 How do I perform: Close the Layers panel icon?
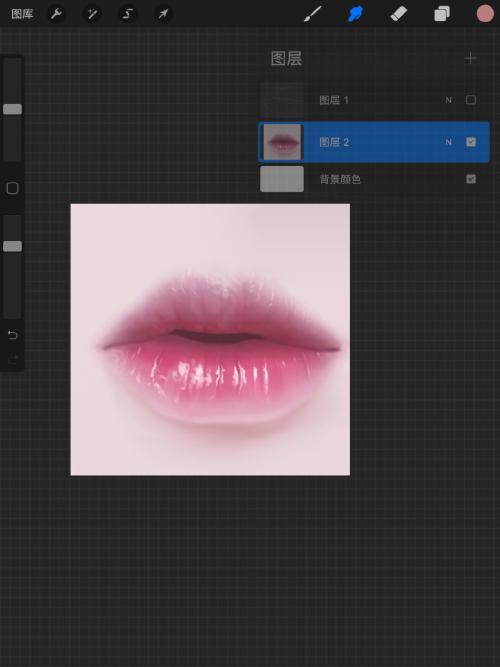442,14
